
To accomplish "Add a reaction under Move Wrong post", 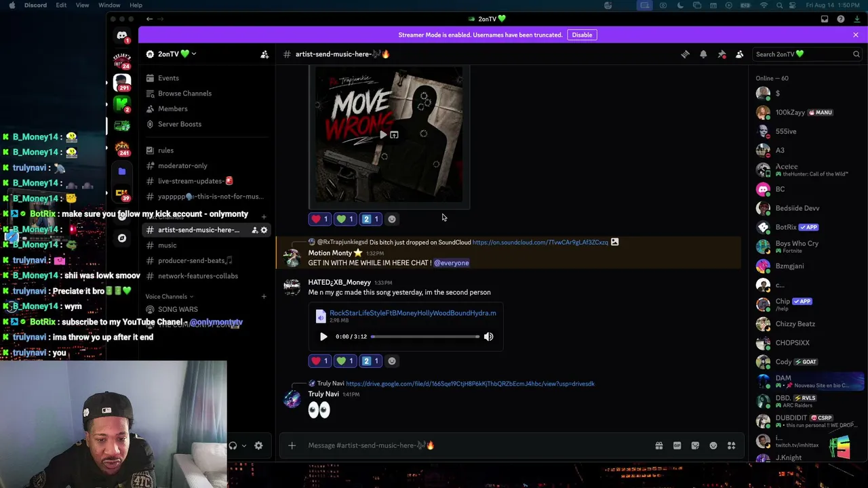I will pos(392,219).
